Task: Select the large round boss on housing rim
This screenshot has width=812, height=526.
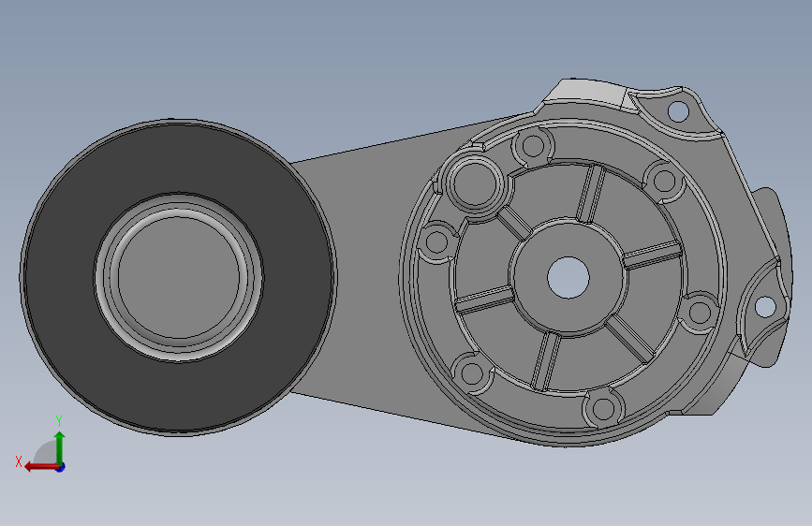Action: point(475,182)
